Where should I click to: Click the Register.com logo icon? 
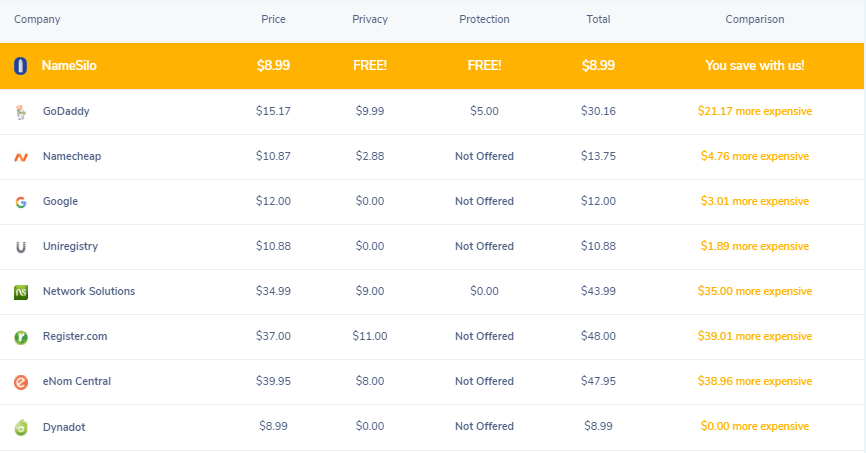(x=20, y=337)
